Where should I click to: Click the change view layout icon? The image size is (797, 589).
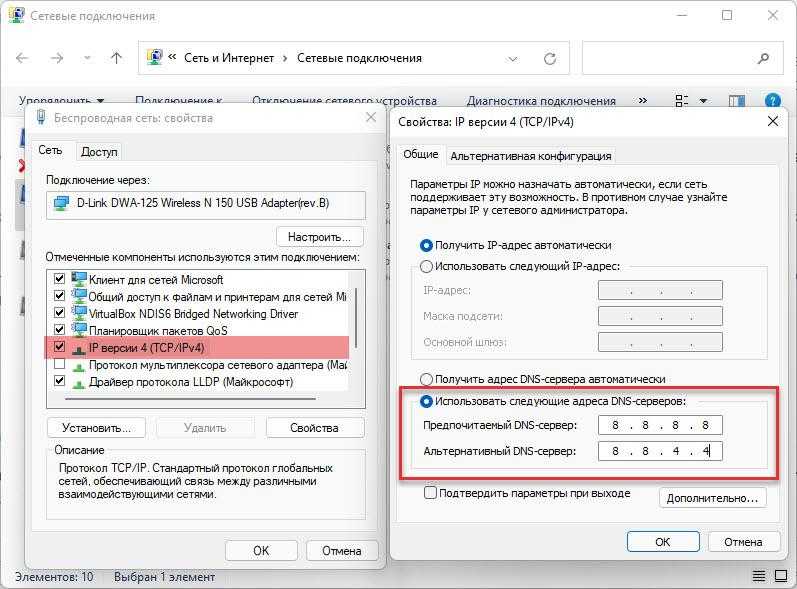coord(682,101)
